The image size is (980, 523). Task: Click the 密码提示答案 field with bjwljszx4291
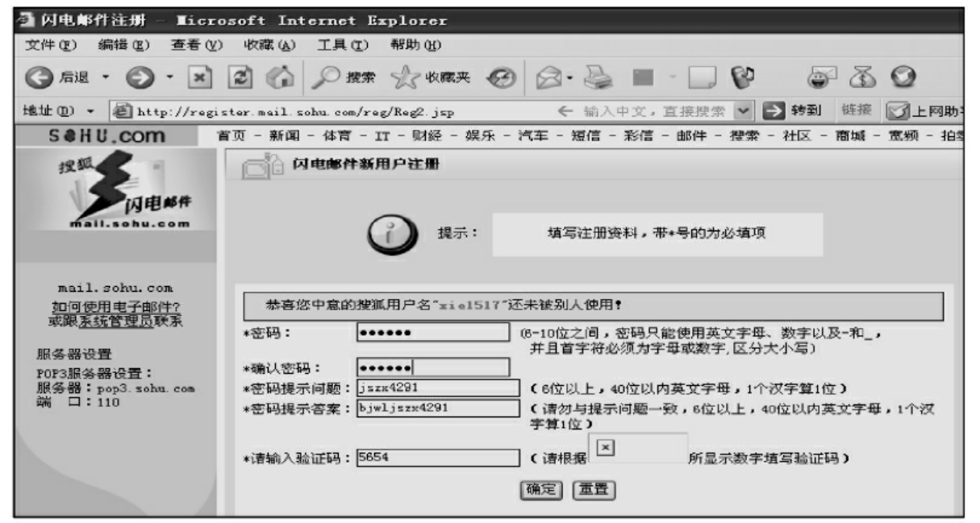437,407
